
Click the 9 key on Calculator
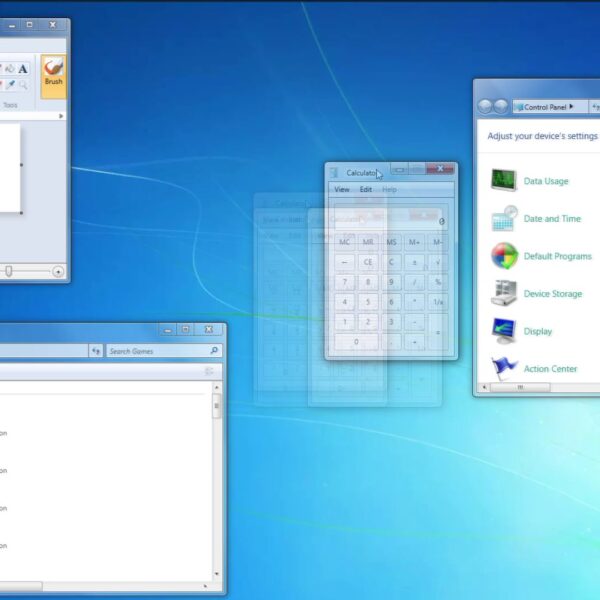point(391,282)
